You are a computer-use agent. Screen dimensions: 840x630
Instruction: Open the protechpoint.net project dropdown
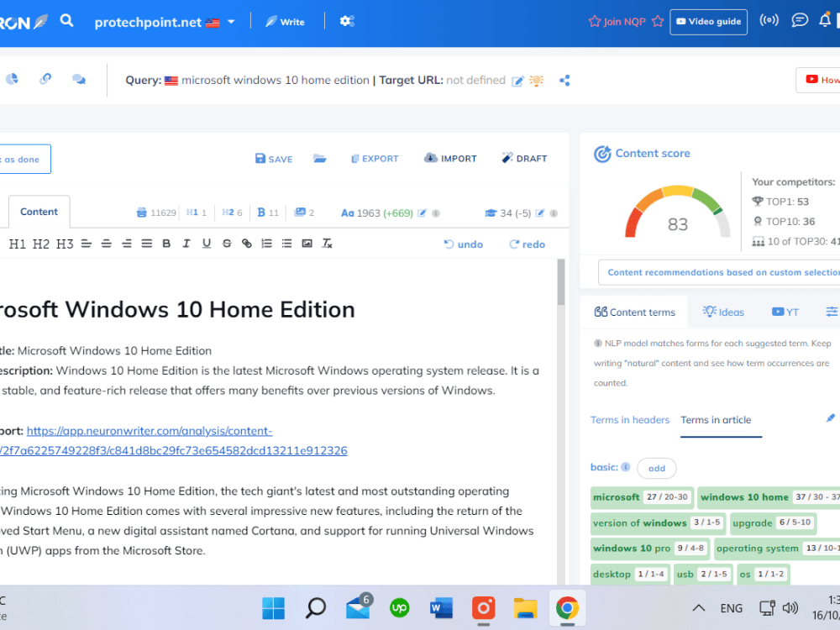165,22
